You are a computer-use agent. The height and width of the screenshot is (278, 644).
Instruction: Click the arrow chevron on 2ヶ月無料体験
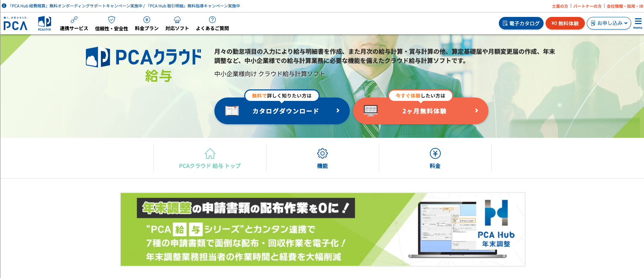(477, 111)
